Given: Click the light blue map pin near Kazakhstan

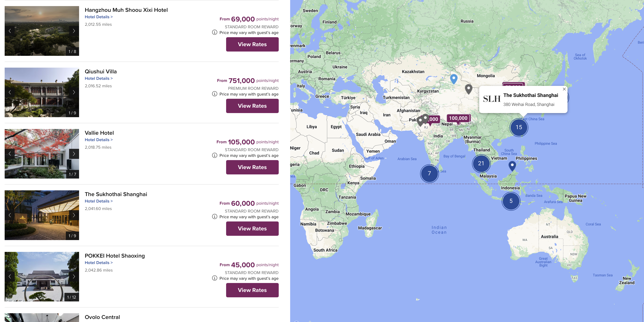Looking at the screenshot, I should (x=453, y=79).
